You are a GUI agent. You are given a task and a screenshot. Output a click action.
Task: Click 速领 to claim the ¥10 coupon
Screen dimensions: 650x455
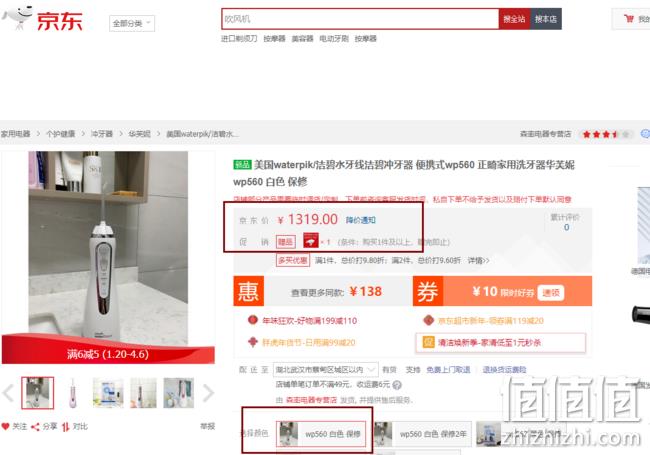551,293
